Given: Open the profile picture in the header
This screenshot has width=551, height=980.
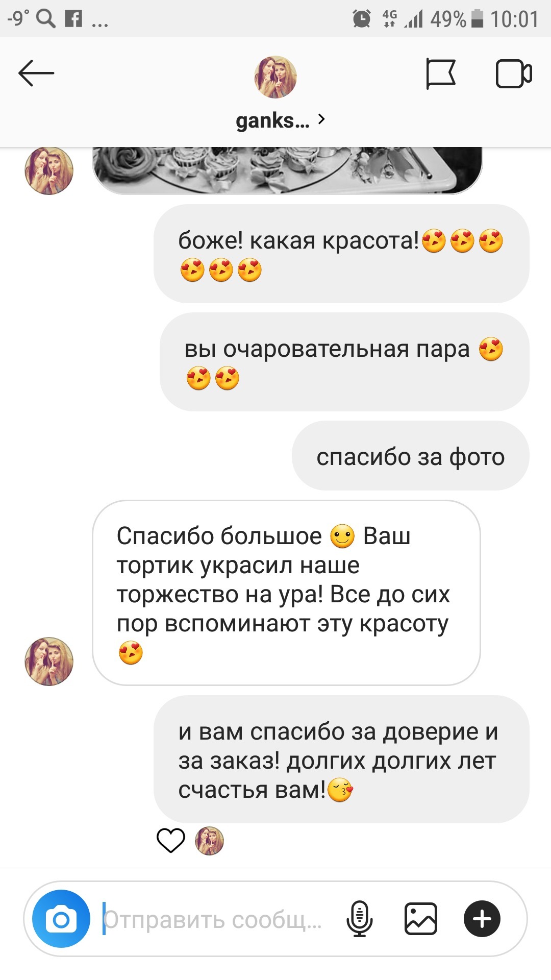Looking at the screenshot, I should (x=275, y=77).
